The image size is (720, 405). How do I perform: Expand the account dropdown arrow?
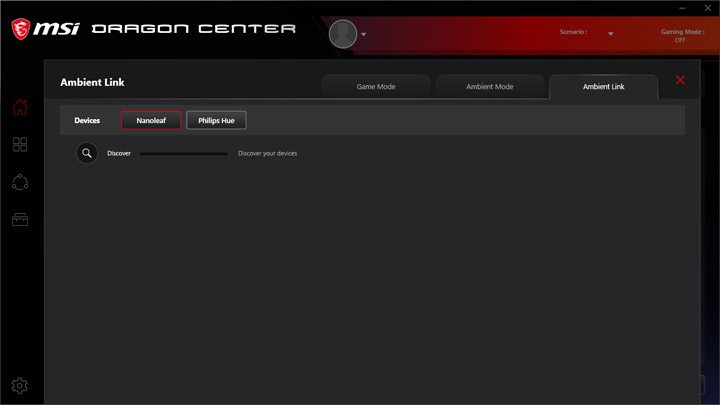tap(364, 34)
